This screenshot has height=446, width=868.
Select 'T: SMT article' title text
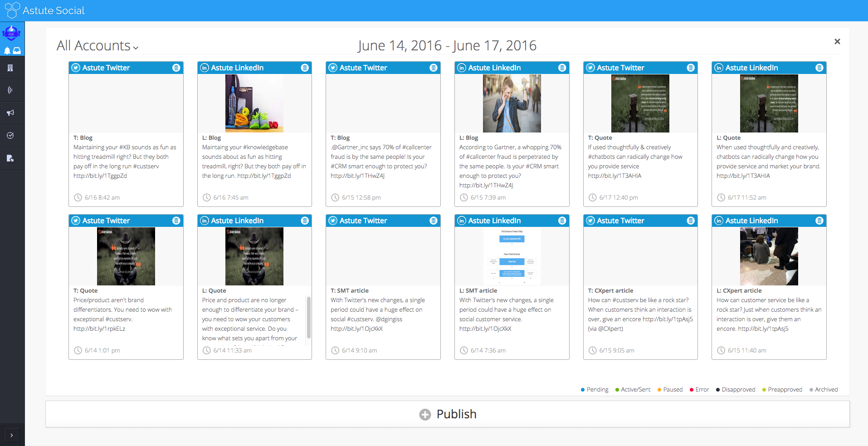click(350, 290)
